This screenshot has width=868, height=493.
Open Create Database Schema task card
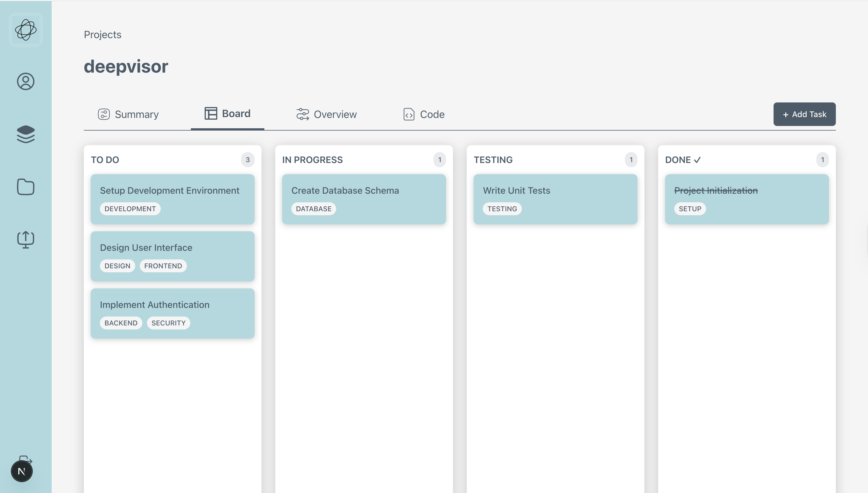click(364, 199)
